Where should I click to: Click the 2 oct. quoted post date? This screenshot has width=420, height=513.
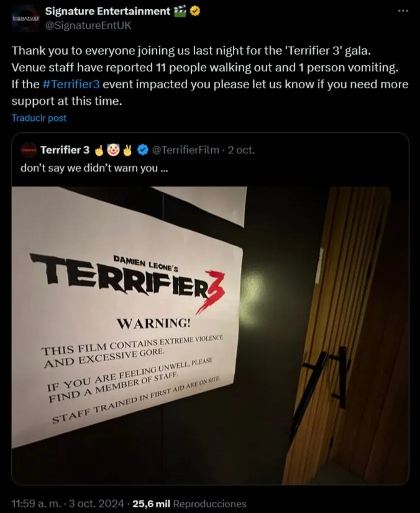[241, 150]
